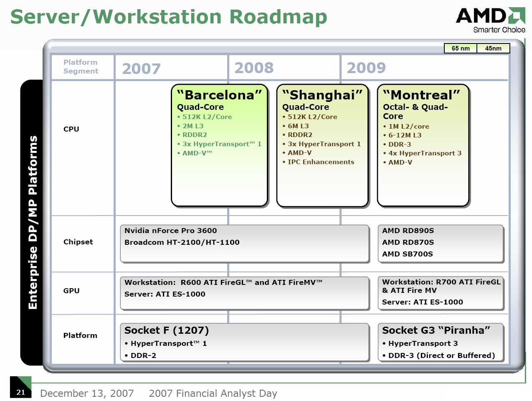Screen dimensions: 532x401
Task: Select the Socket F (1207) platform box
Action: [x=245, y=342]
